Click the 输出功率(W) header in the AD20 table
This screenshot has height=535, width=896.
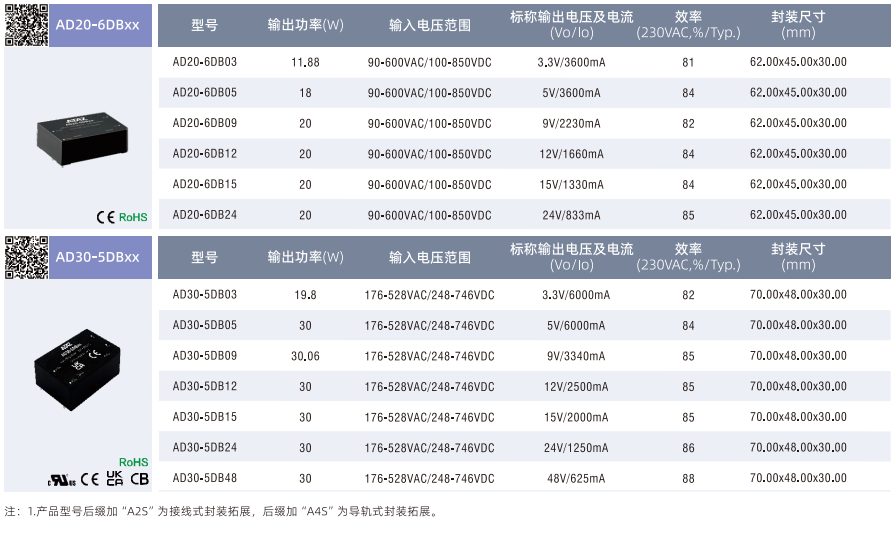tap(305, 25)
